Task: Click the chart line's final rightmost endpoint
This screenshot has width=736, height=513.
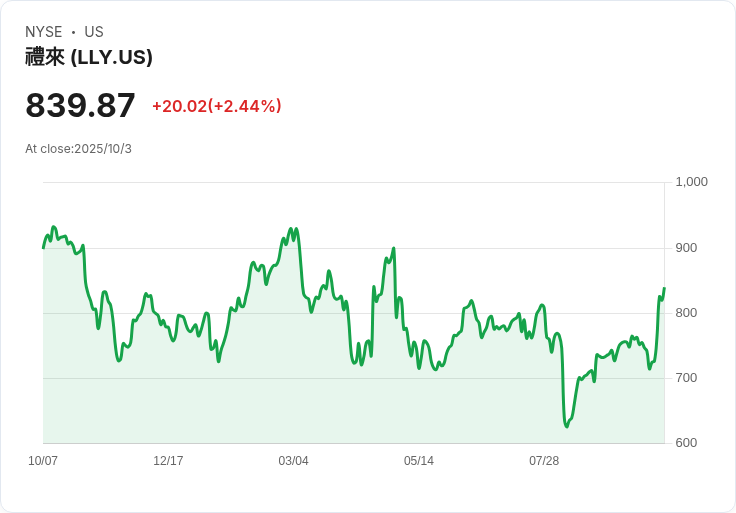Action: 664,288
